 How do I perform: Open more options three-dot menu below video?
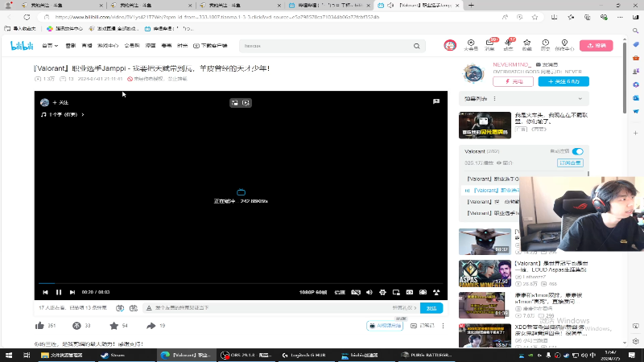(x=444, y=326)
